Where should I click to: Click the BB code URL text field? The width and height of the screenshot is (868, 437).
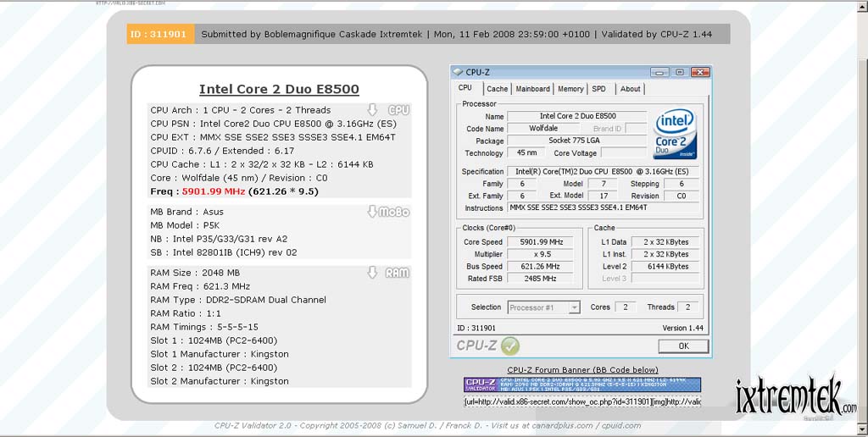[x=582, y=401]
